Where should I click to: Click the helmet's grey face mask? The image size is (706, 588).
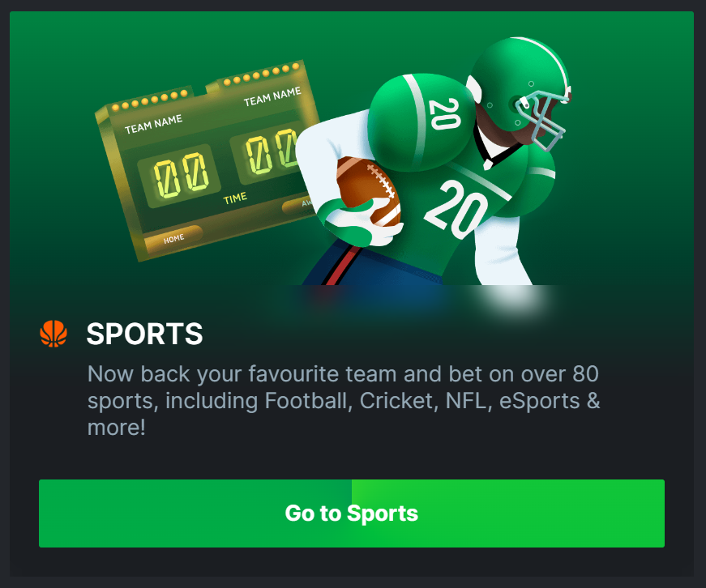tap(541, 119)
